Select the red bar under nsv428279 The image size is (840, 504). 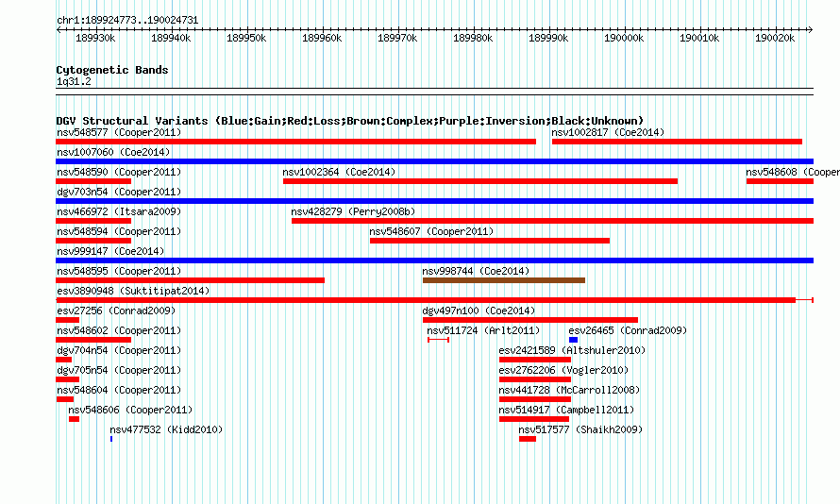552,221
